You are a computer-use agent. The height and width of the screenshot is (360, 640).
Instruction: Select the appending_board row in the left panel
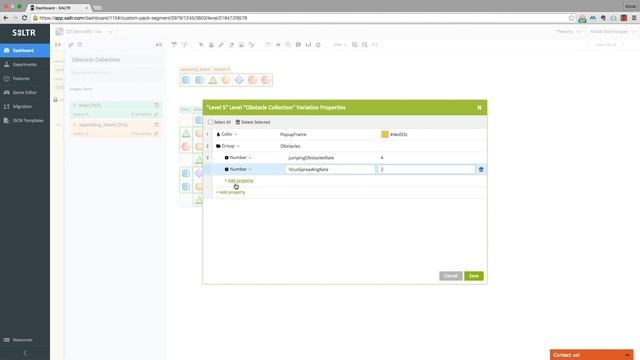[x=116, y=129]
